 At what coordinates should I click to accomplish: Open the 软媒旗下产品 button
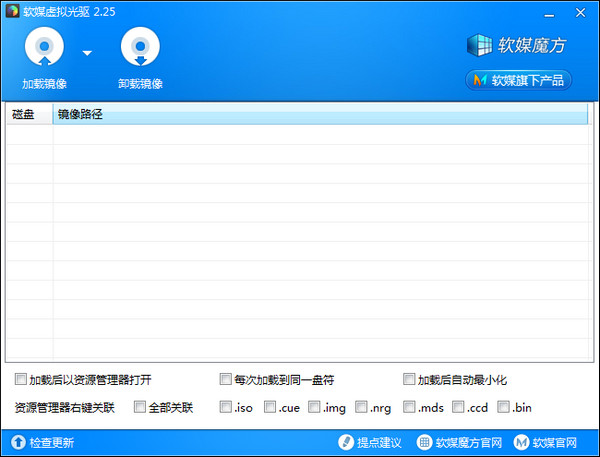(518, 80)
